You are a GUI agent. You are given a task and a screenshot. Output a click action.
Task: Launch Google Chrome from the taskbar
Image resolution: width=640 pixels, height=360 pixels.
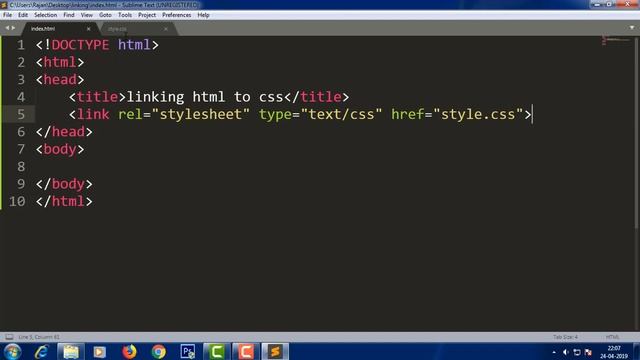[158, 351]
